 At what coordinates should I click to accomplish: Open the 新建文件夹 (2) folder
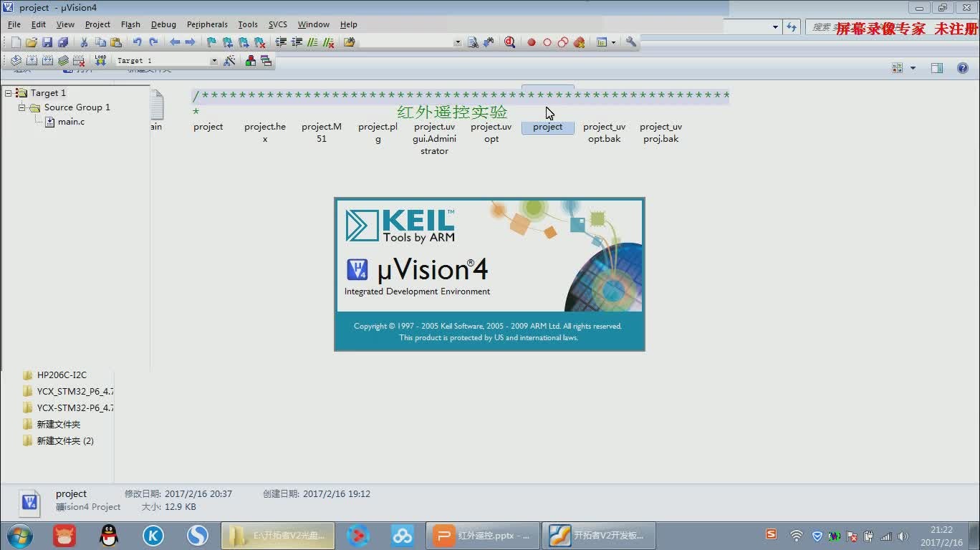tap(65, 440)
